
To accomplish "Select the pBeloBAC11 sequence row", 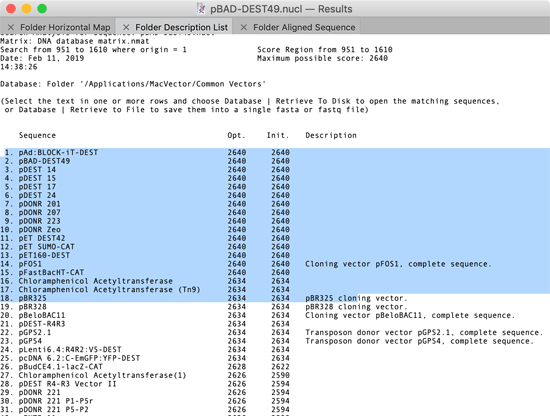I will coord(275,315).
